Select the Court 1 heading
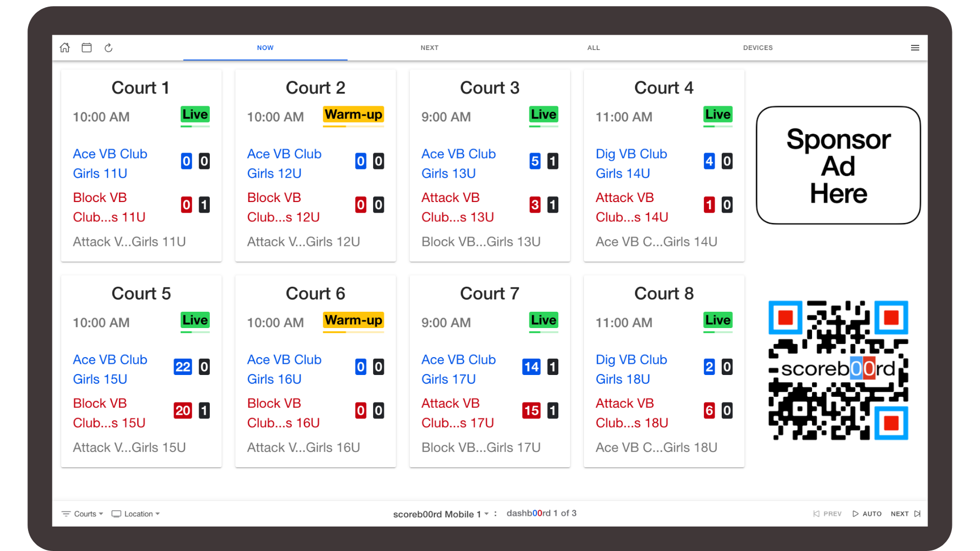 140,88
